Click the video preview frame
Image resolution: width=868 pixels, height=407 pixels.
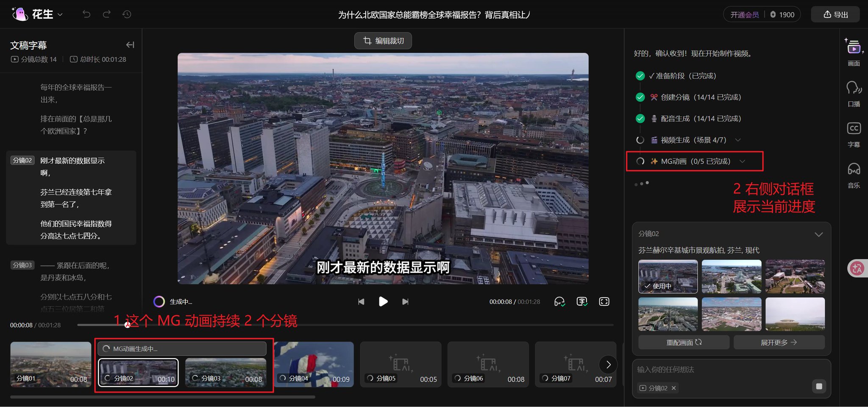[383, 168]
